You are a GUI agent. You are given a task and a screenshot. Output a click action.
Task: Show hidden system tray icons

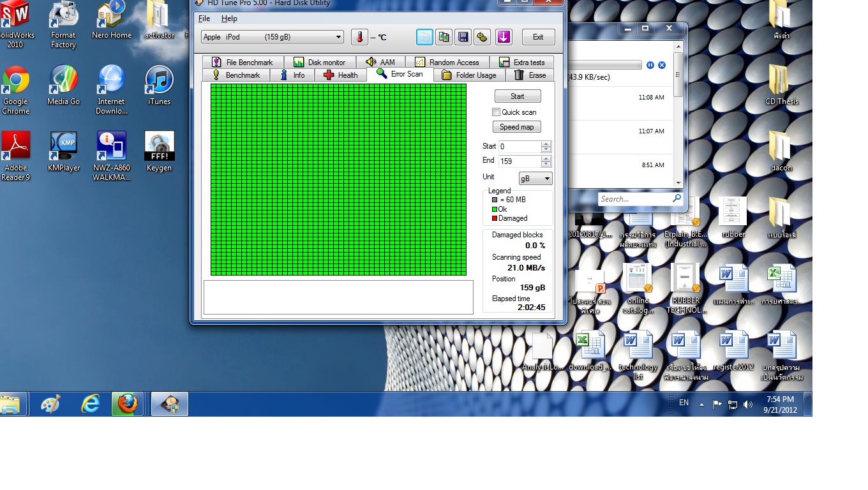[x=701, y=405]
